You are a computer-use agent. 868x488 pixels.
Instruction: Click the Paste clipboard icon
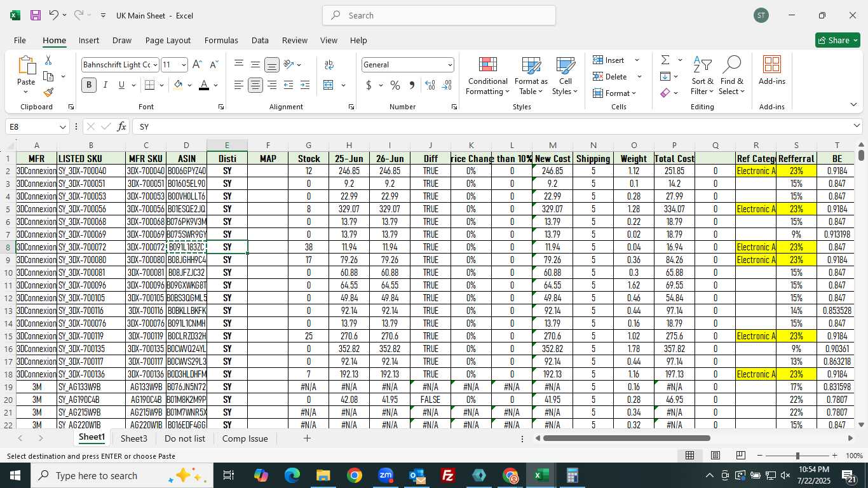(26, 65)
